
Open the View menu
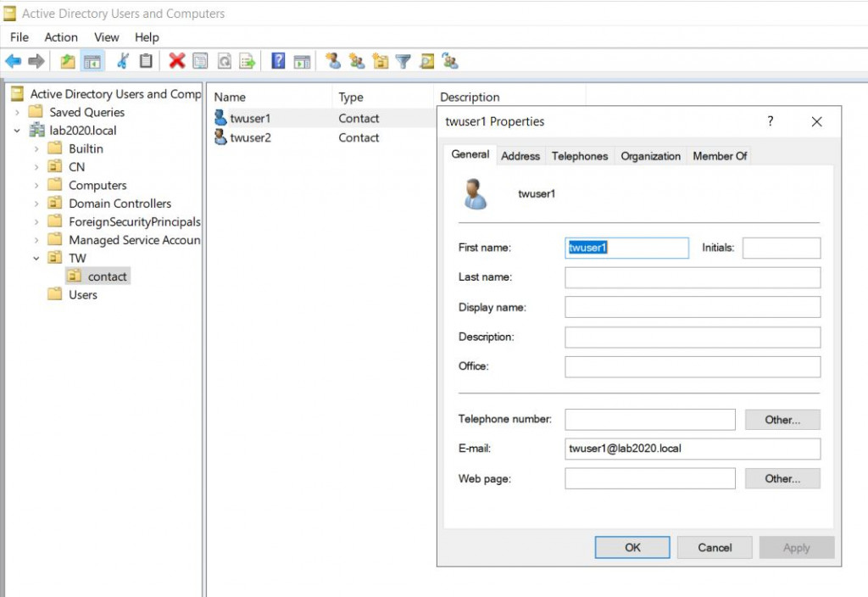(106, 37)
